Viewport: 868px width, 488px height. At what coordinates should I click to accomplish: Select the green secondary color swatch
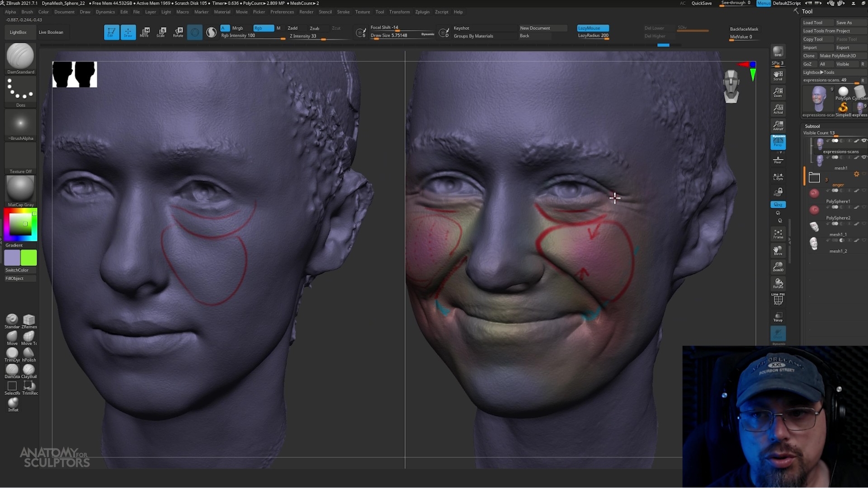[28, 258]
